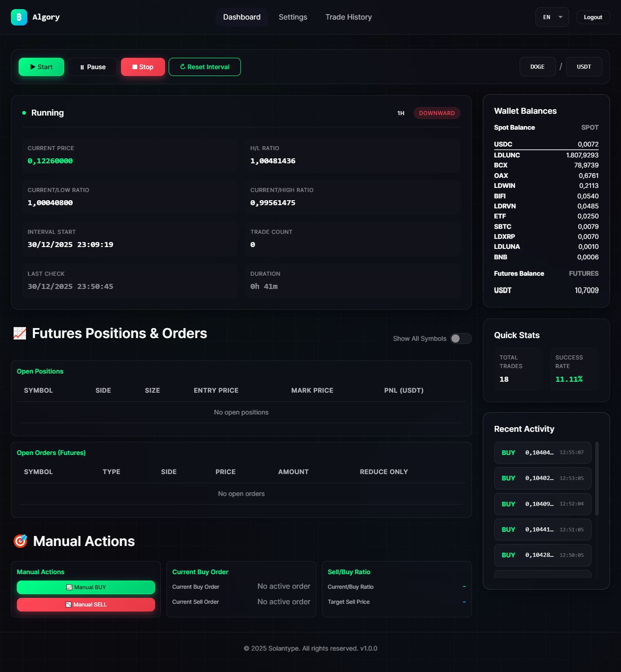Open the Trade History tab
Screen dimensions: 621x672
coord(348,17)
